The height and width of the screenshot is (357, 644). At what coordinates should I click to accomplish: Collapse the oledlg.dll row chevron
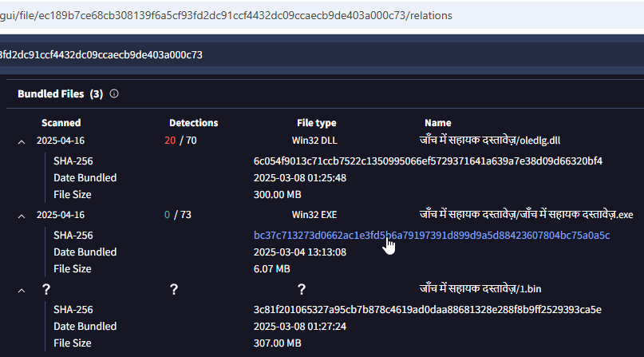pyautogui.click(x=22, y=141)
